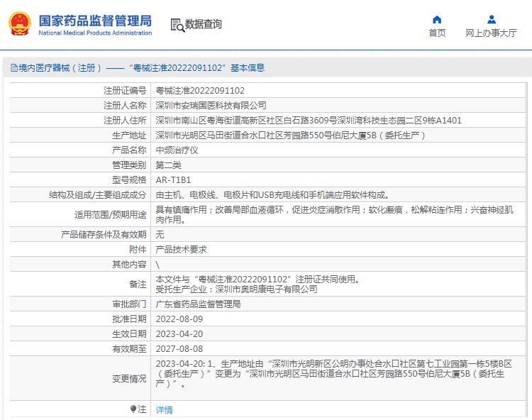Click the 境内医疗器械（注册）基本信息 header title
532x420 pixels.
[x=141, y=68]
